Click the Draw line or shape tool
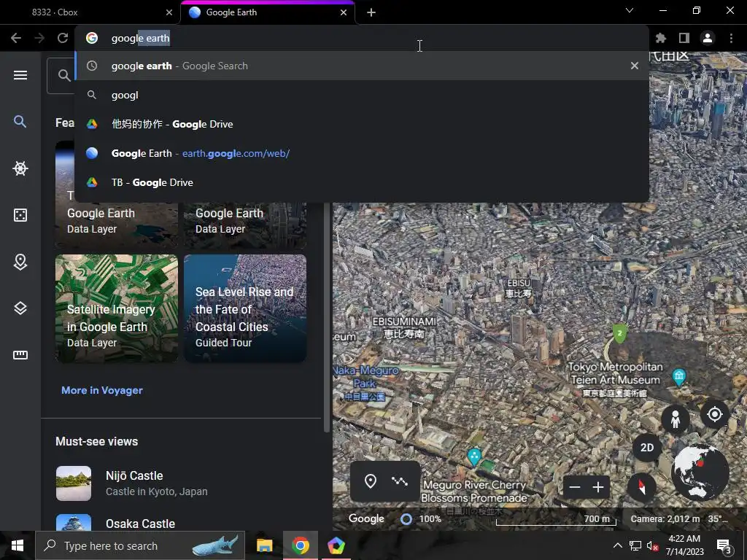 pos(399,481)
